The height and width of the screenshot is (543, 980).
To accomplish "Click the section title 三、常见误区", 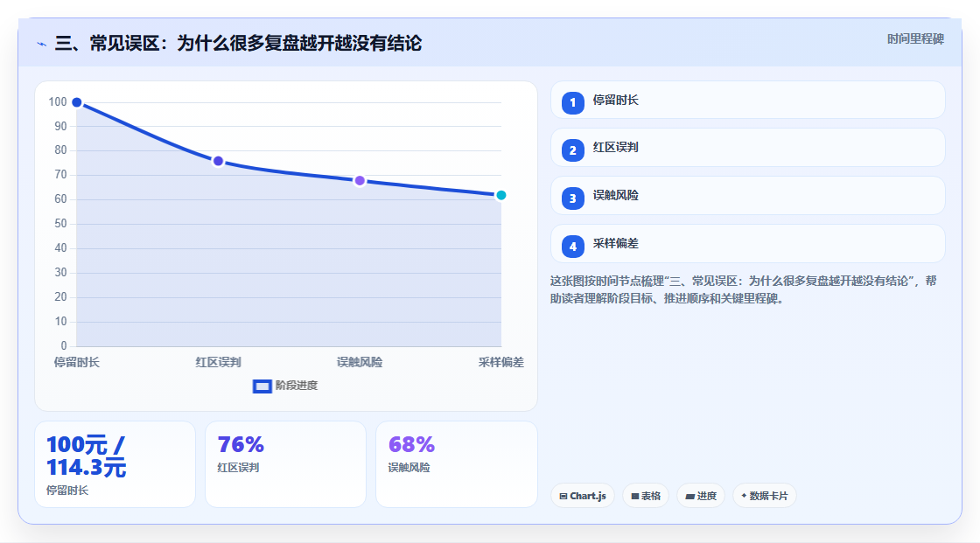I will point(238,43).
